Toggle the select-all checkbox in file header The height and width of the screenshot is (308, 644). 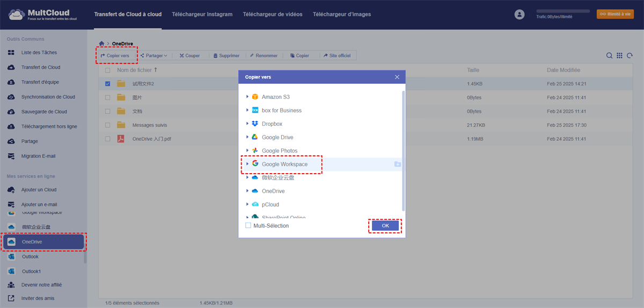coord(108,70)
